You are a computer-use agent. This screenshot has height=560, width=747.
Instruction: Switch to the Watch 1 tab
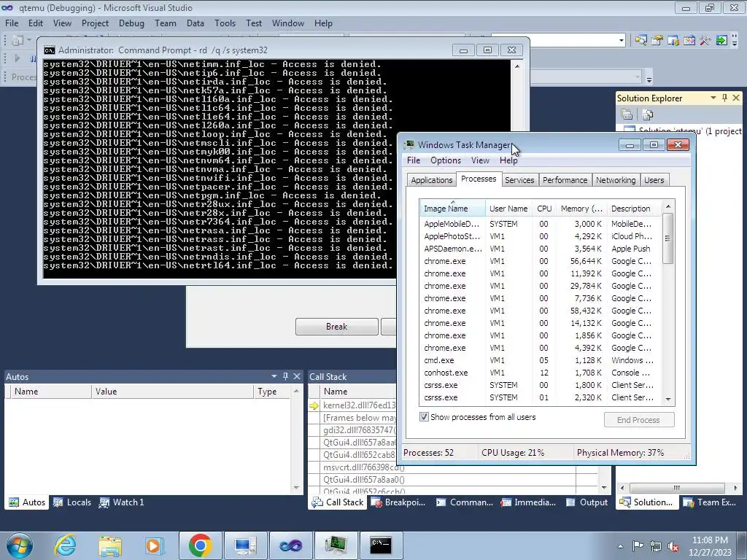[122, 502]
